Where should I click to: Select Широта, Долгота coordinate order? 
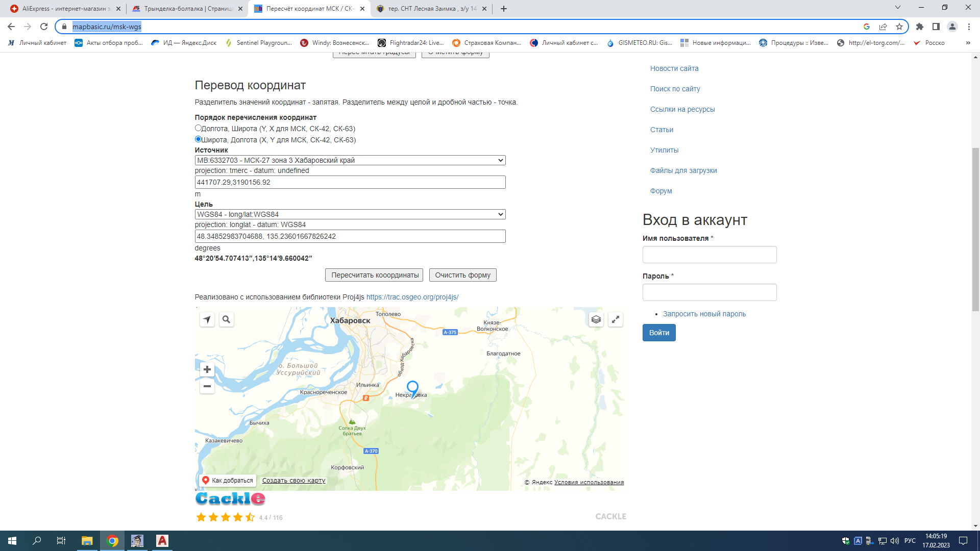coord(198,139)
